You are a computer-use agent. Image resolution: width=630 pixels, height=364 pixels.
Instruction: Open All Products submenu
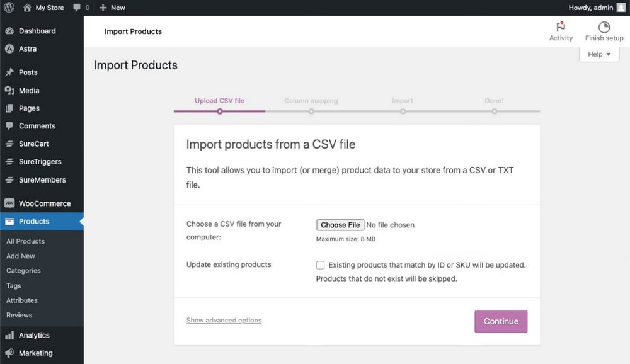pos(25,241)
